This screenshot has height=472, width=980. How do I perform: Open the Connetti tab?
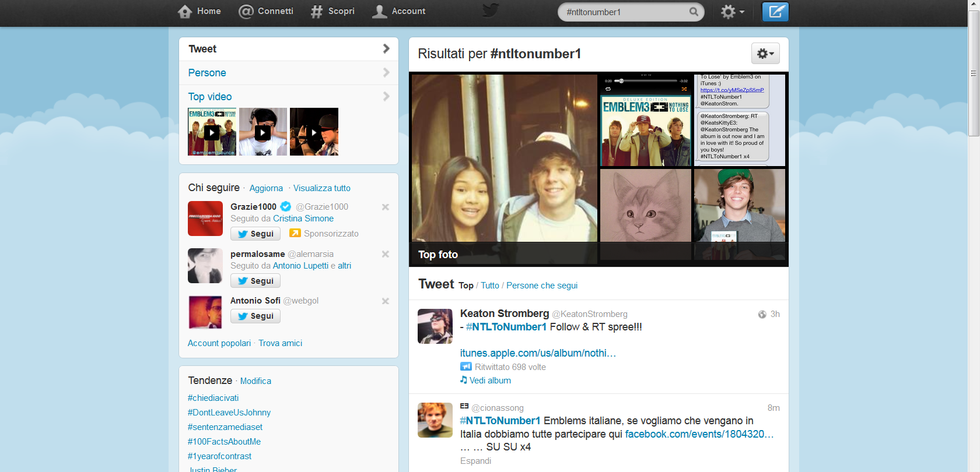[266, 11]
